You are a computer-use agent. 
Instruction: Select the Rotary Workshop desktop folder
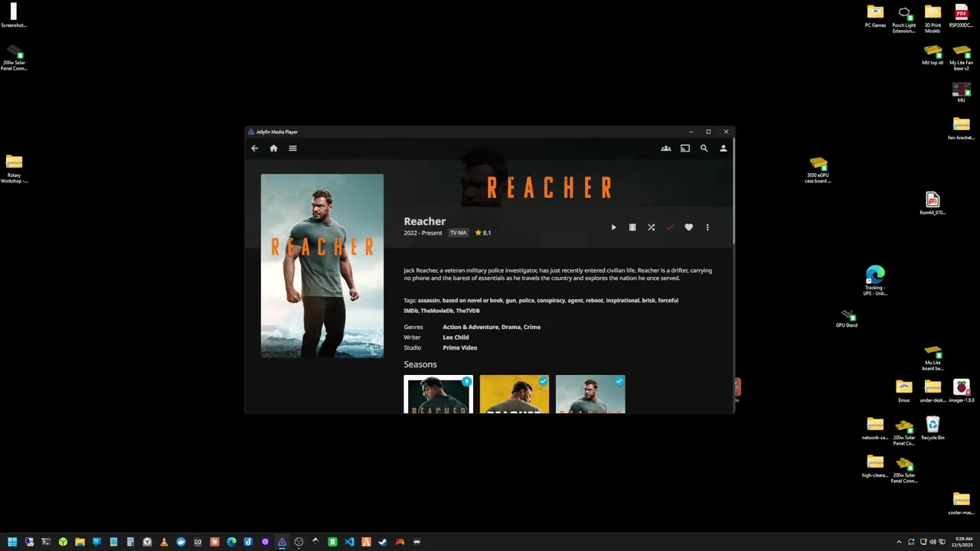[14, 168]
